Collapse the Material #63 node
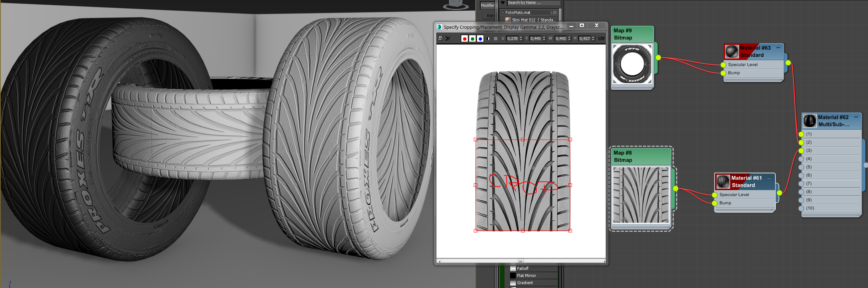Image resolution: width=868 pixels, height=288 pixels. click(778, 48)
